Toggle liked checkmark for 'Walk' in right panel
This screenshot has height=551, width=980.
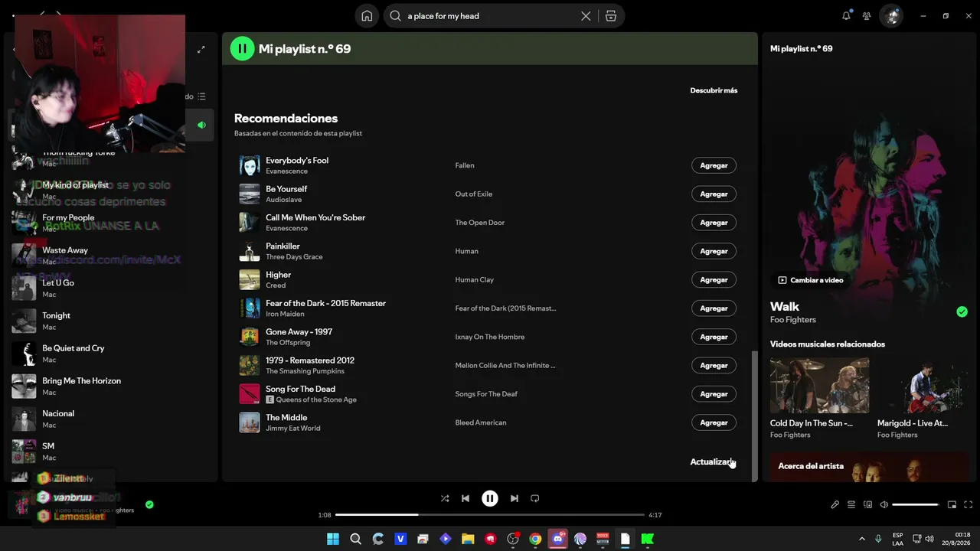point(962,311)
